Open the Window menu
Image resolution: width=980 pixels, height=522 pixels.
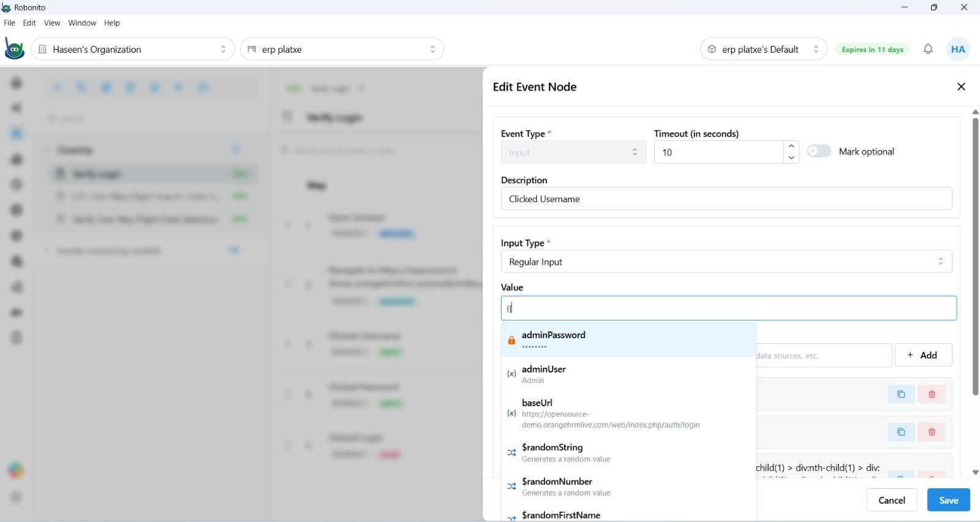click(82, 23)
